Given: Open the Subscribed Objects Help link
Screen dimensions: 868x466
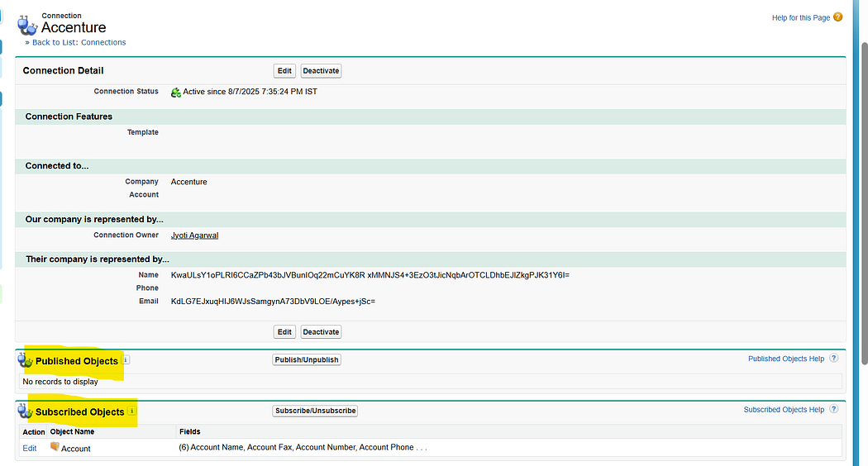Looking at the screenshot, I should pos(783,410).
